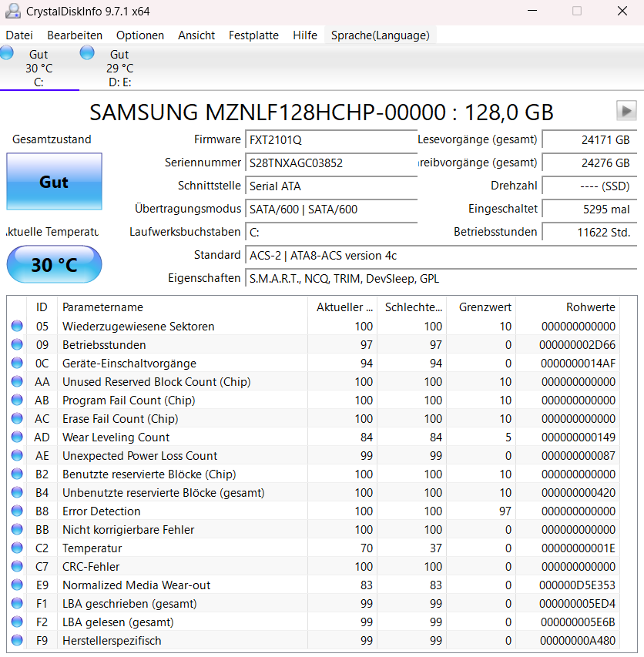
Task: Click the Gut health status button
Action: click(54, 182)
